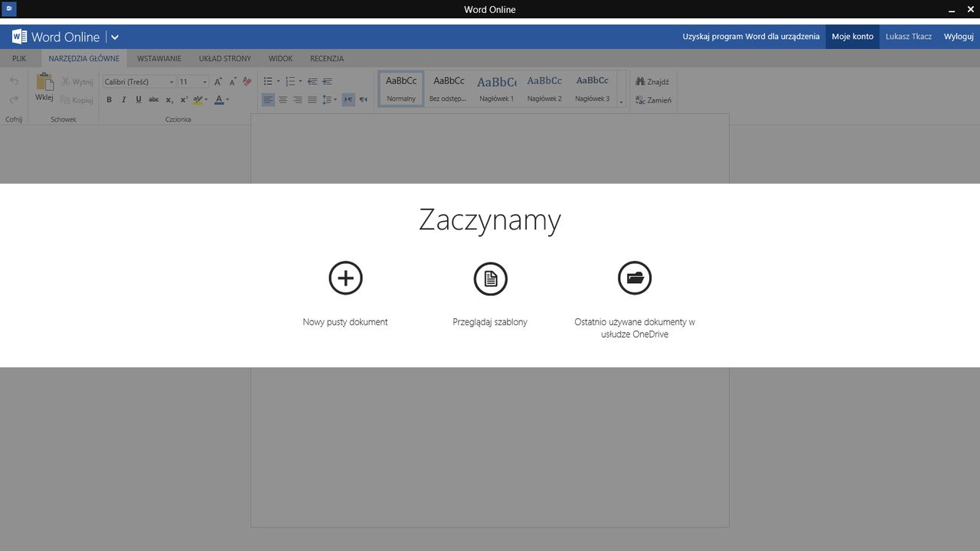Click Nowy pusty dokument label
The height and width of the screenshot is (551, 980).
tap(345, 322)
